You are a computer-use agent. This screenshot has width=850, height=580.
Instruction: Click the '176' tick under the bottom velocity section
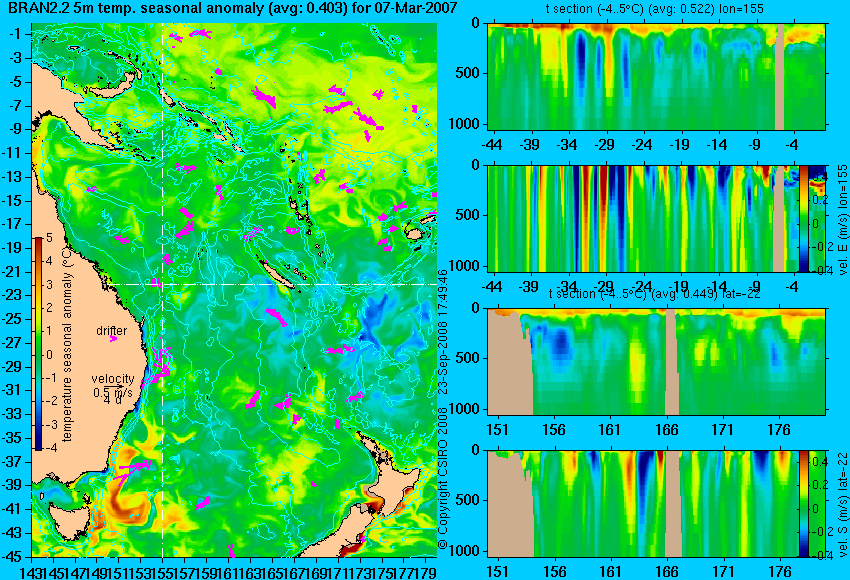coord(780,572)
